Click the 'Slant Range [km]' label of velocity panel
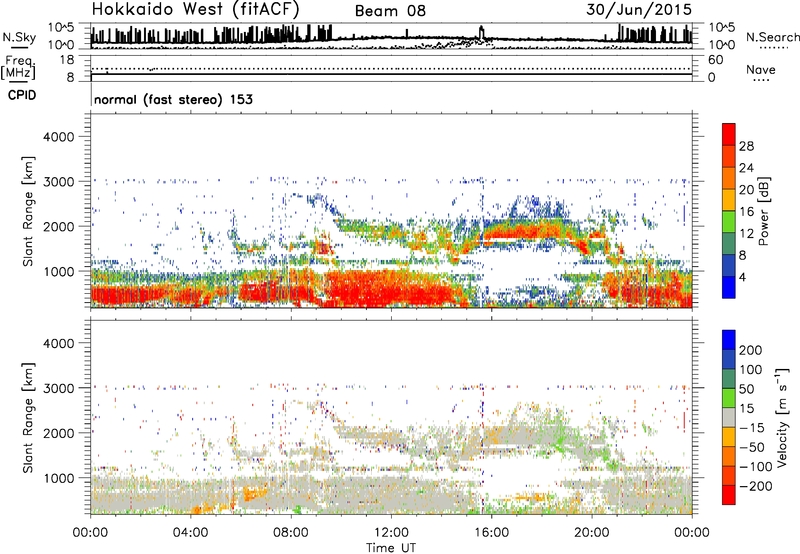The image size is (800, 554). tap(28, 417)
